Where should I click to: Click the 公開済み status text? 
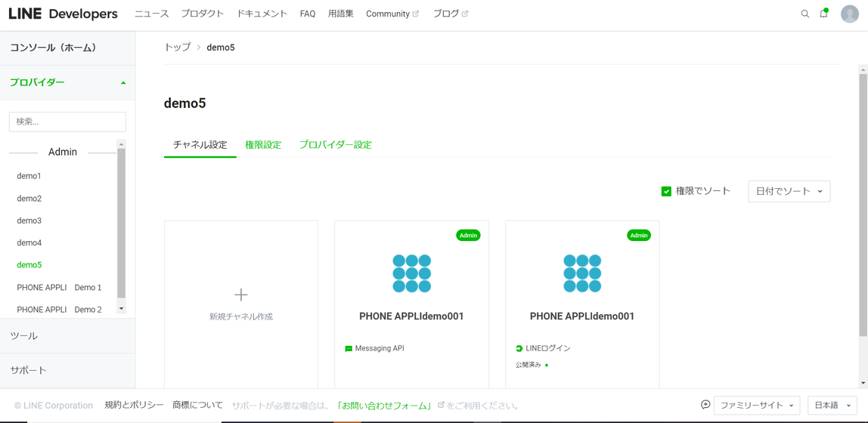[x=528, y=365]
